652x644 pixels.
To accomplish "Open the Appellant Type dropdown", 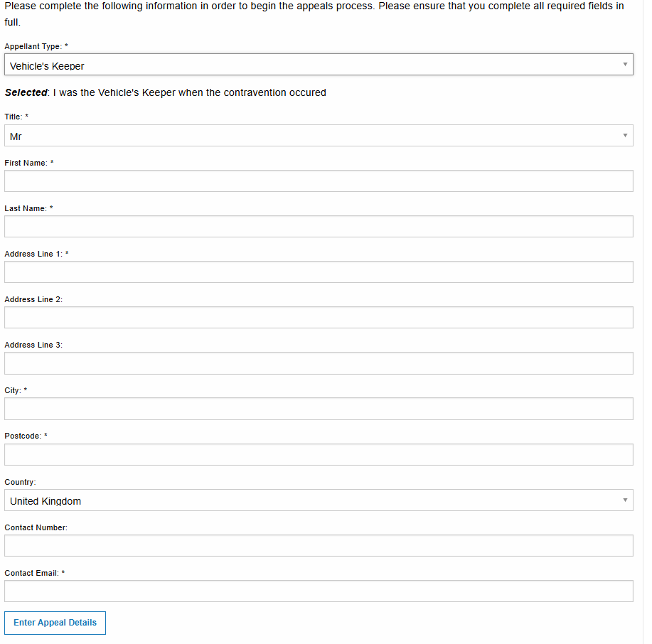I will [319, 65].
